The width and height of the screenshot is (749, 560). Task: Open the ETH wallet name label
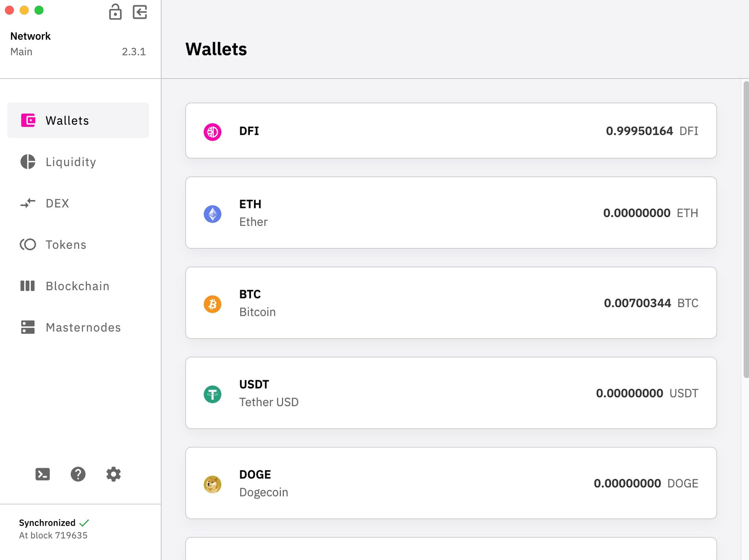point(250,204)
